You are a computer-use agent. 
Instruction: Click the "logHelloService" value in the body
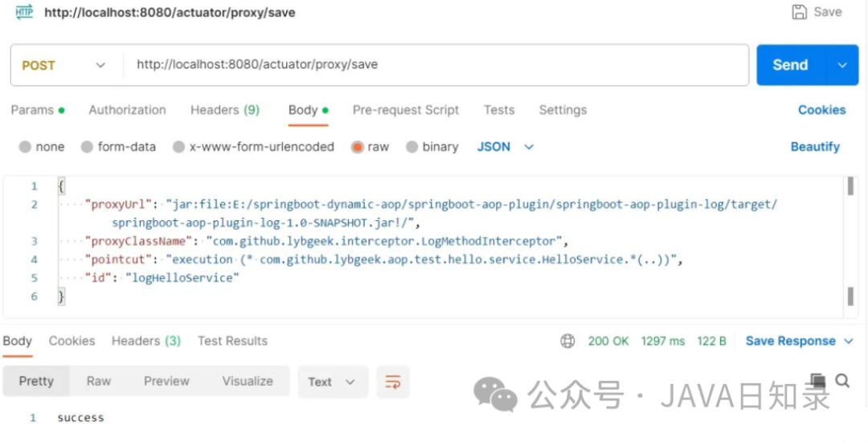pos(182,278)
